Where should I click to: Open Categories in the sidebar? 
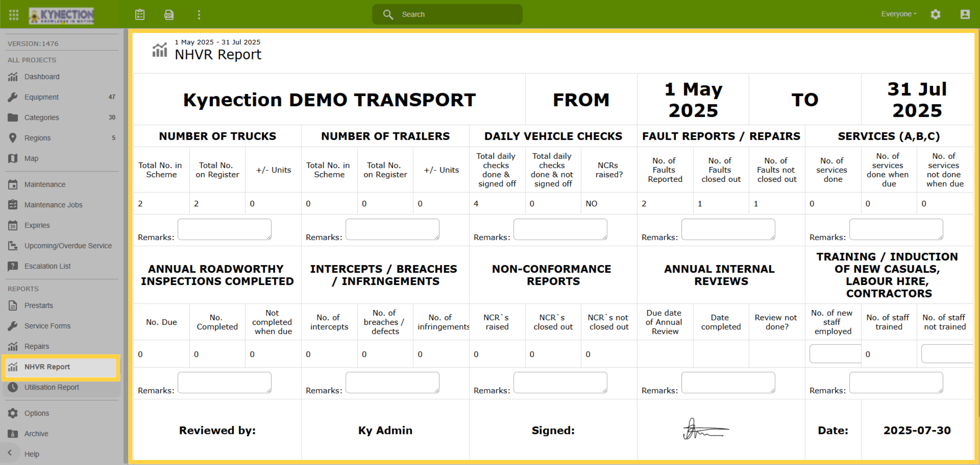pos(61,118)
